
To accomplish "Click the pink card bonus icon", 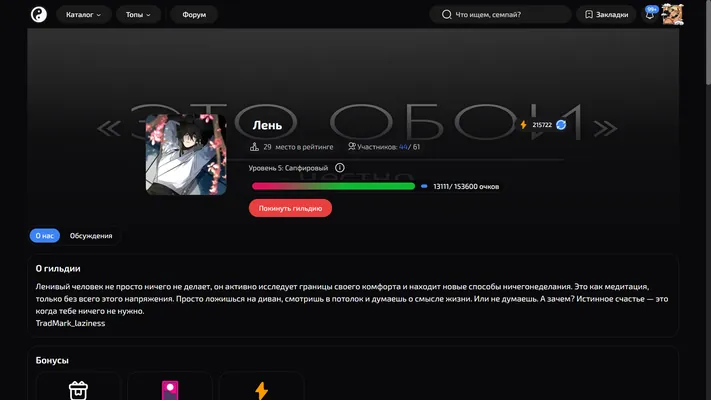I will (x=170, y=390).
